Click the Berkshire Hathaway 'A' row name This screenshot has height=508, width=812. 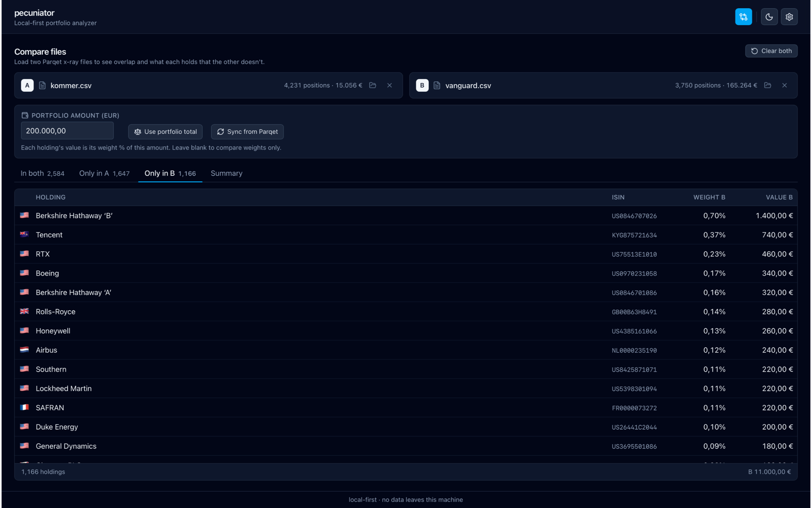[x=74, y=293]
